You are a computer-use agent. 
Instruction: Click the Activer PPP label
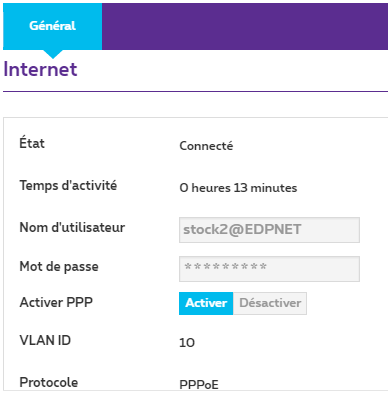tap(56, 302)
